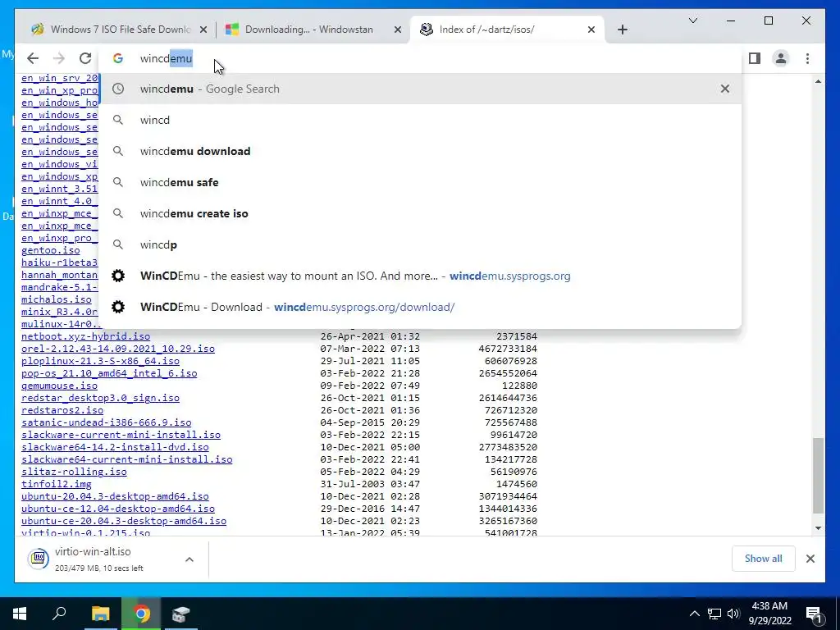Switch to Windows 7 ISO File Safe Download tab
Image resolution: width=840 pixels, height=630 pixels.
tap(119, 30)
